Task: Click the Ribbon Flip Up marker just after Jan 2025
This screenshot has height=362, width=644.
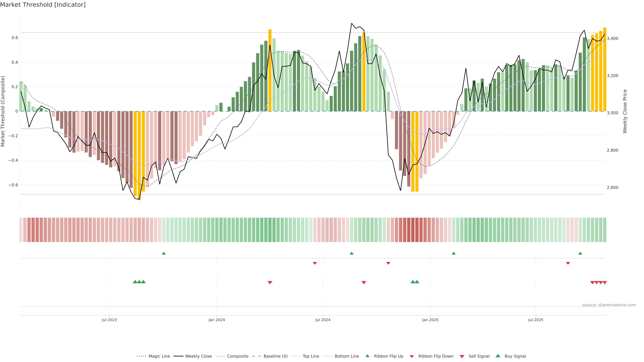Action: [453, 253]
